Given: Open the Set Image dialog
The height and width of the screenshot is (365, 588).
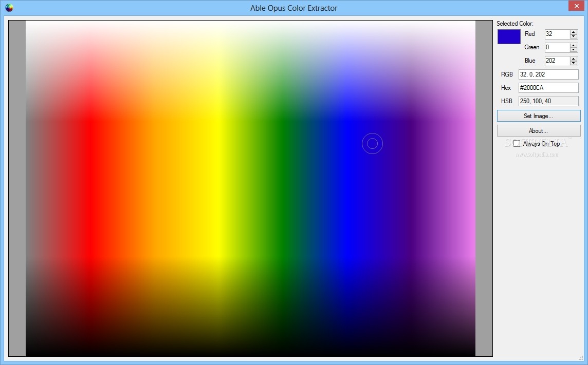Looking at the screenshot, I should 538,116.
